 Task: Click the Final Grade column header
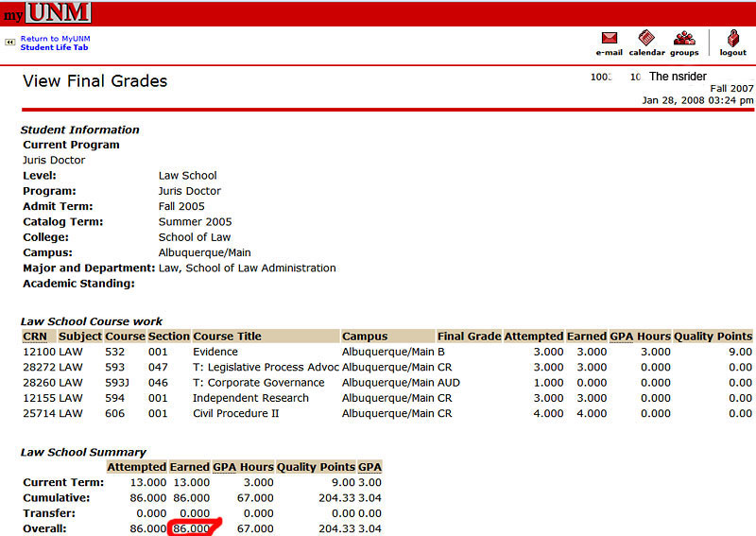[x=469, y=337]
